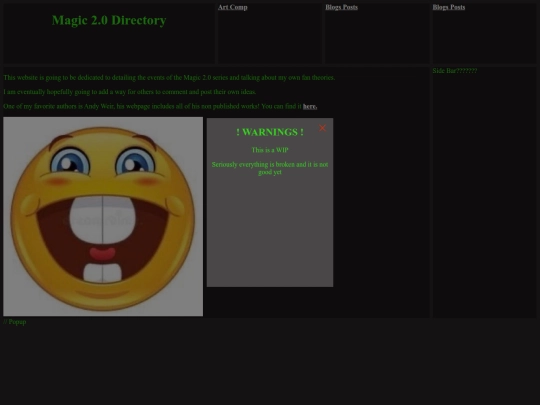Click the 'This is a WIP' text

(x=270, y=150)
